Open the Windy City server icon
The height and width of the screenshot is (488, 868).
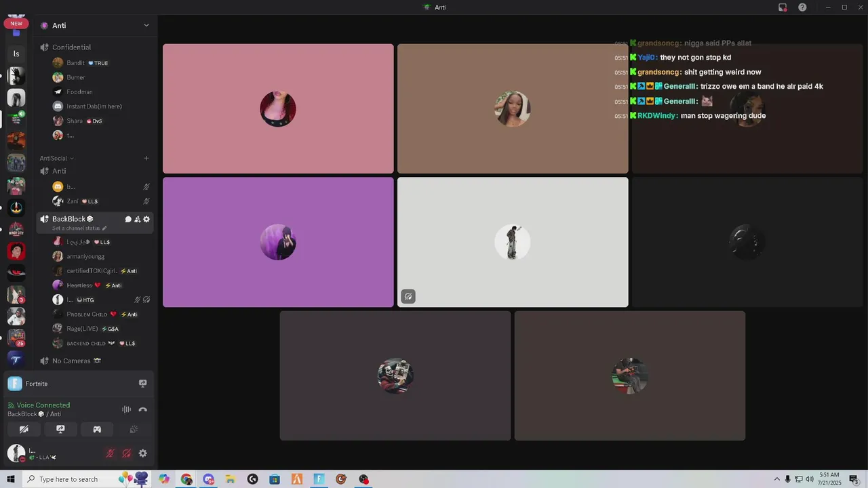(x=16, y=230)
